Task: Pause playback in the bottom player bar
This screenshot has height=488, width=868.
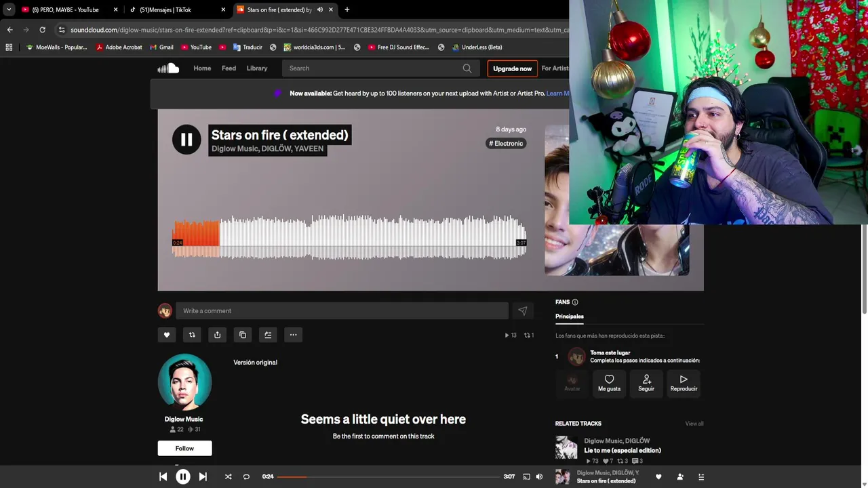Action: point(183,476)
